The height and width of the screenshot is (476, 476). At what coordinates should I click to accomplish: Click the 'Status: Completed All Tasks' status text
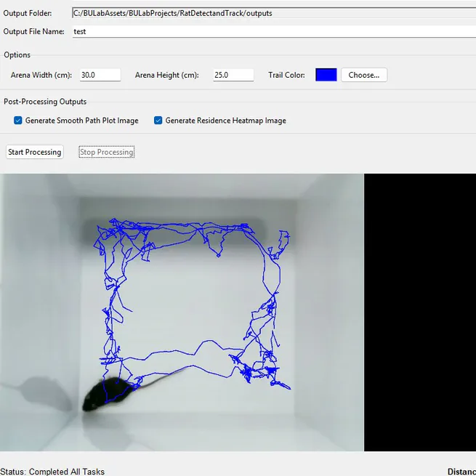[52, 472]
